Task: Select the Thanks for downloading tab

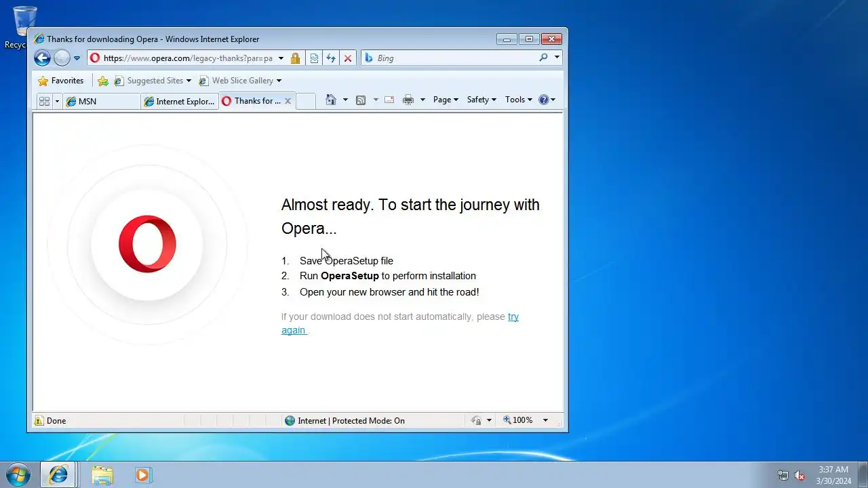Action: point(251,101)
